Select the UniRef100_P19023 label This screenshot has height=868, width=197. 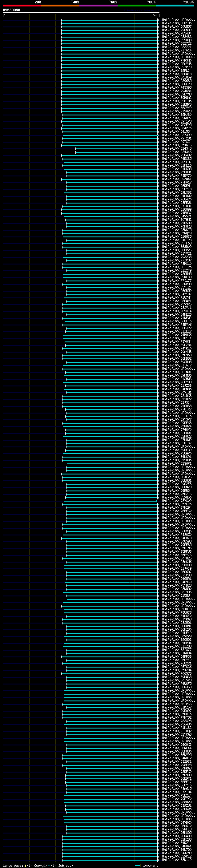point(177,111)
